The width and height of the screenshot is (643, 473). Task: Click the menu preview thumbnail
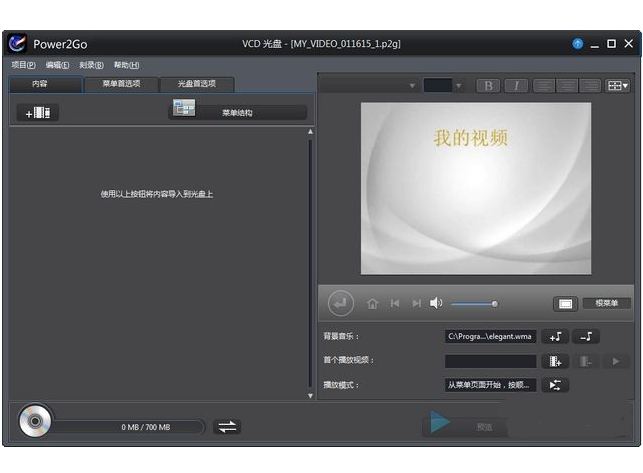(x=476, y=188)
